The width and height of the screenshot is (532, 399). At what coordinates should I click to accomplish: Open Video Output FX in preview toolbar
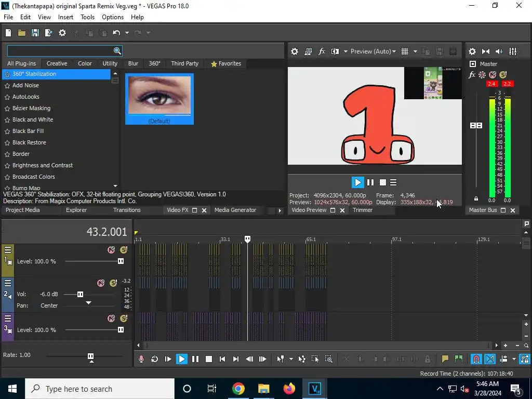pyautogui.click(x=321, y=51)
